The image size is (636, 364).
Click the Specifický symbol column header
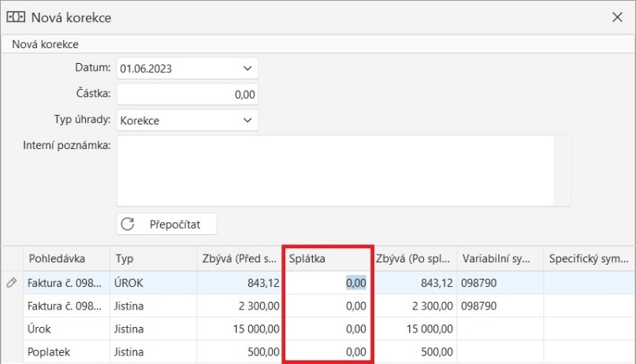click(588, 258)
